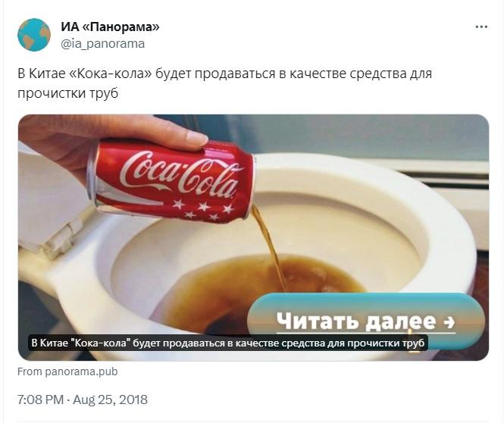
Task: Click the toilet seat hinge in the photo
Action: (x=61, y=237)
